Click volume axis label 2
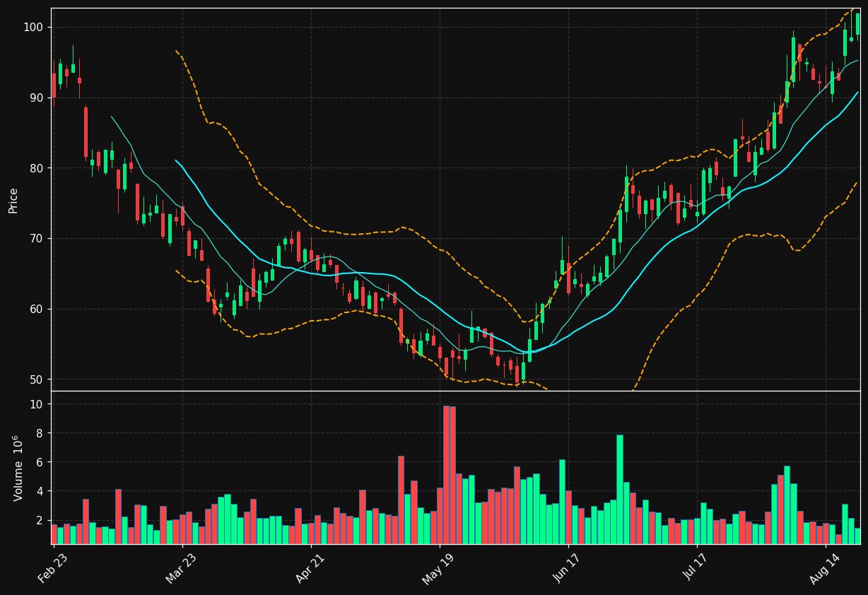 40,520
